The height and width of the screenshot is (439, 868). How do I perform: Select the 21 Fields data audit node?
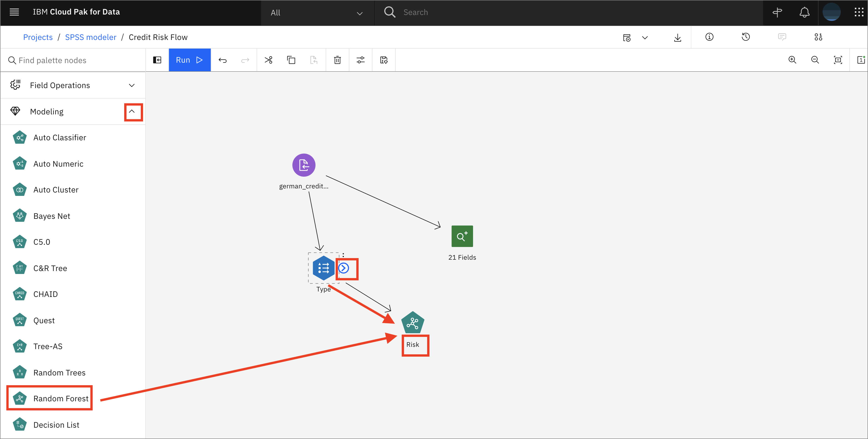[462, 236]
